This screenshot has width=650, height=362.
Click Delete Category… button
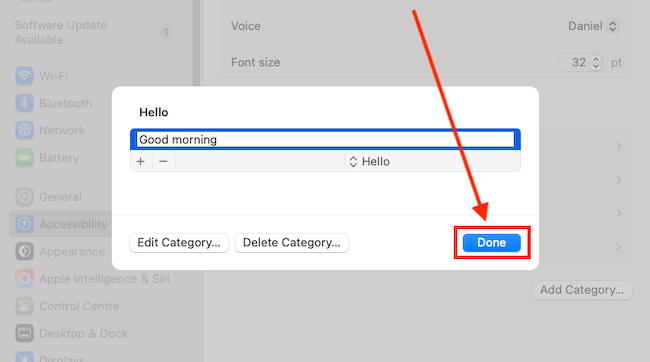291,243
